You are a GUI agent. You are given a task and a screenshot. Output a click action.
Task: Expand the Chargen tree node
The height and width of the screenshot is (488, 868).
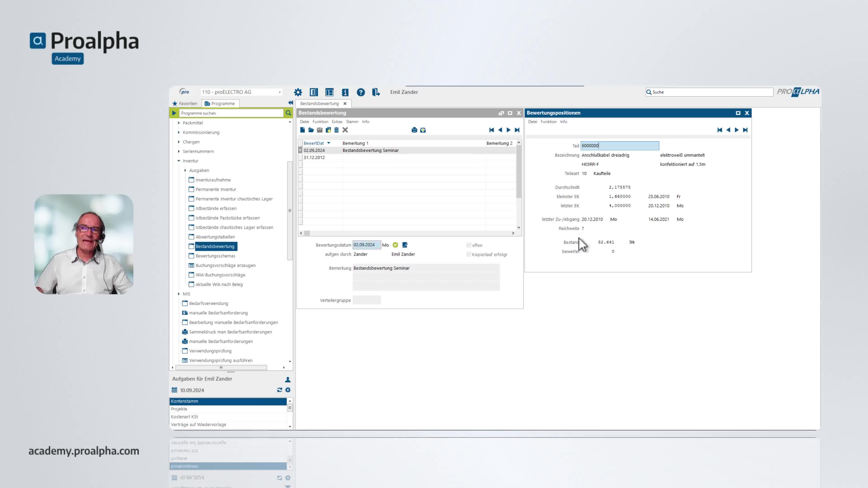tap(179, 142)
